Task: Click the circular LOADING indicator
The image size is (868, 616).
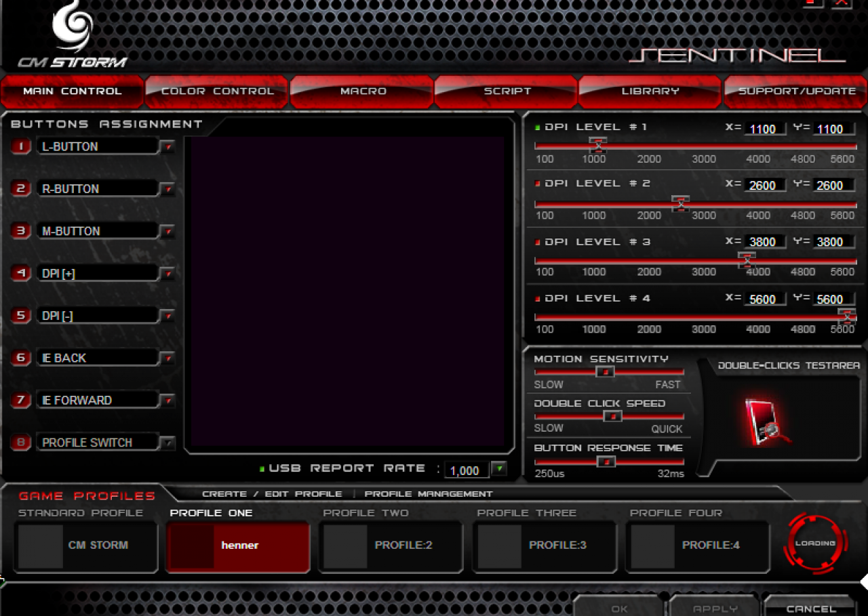Action: [x=815, y=543]
